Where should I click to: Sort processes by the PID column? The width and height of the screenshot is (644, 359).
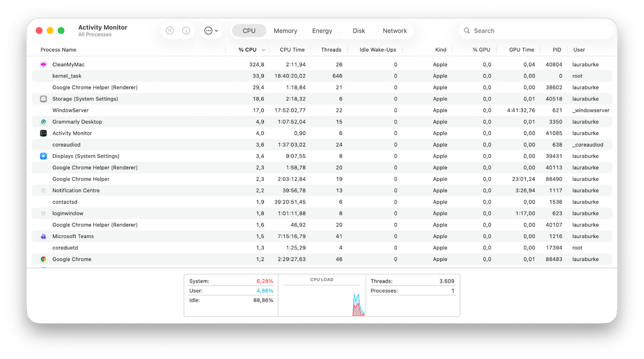556,50
